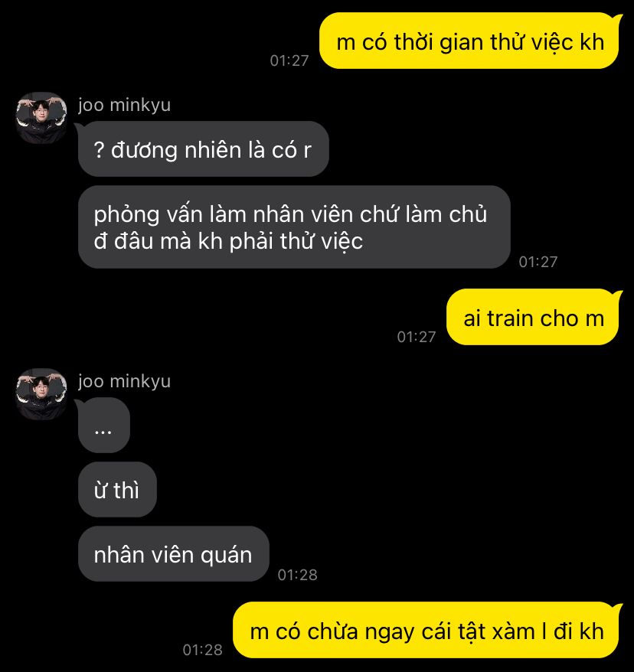Select message 'm có thời gian thử việc kh'
The width and height of the screenshot is (634, 672).
coord(470,41)
